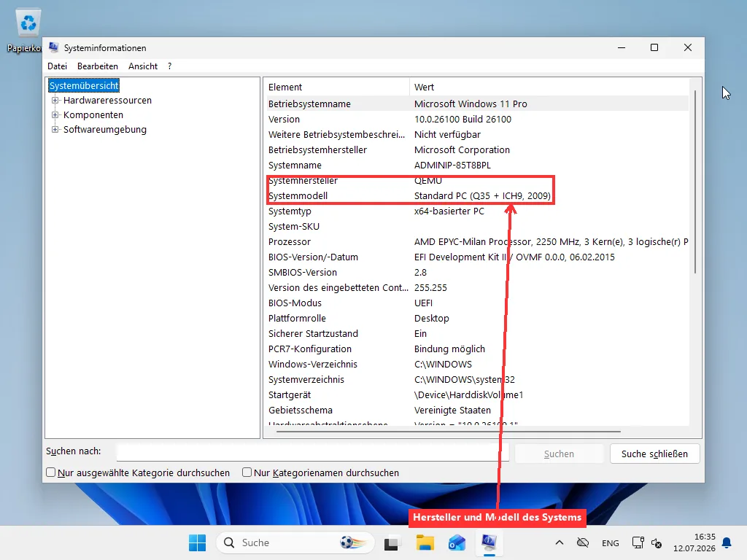Select the Sicherer Startzustand row
747x560 pixels.
(476, 333)
